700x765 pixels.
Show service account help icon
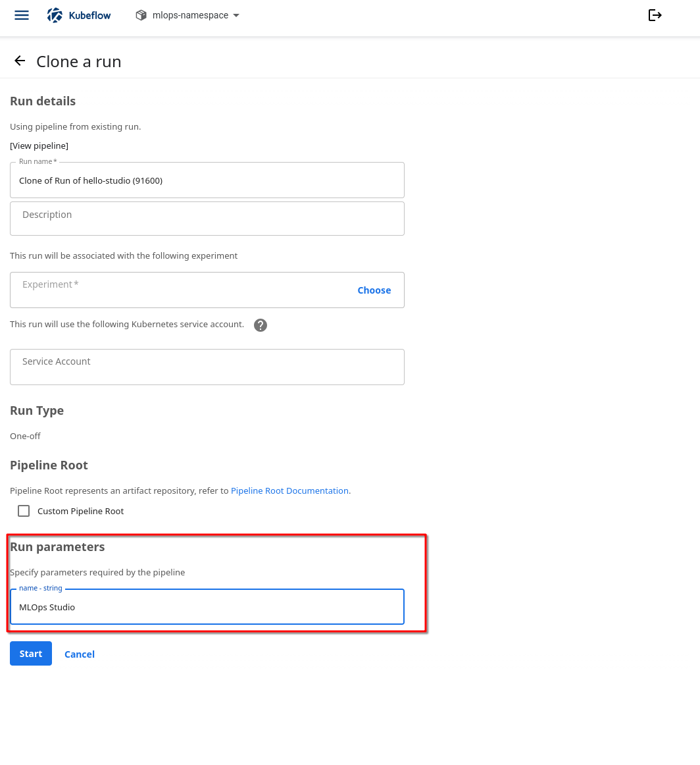261,325
